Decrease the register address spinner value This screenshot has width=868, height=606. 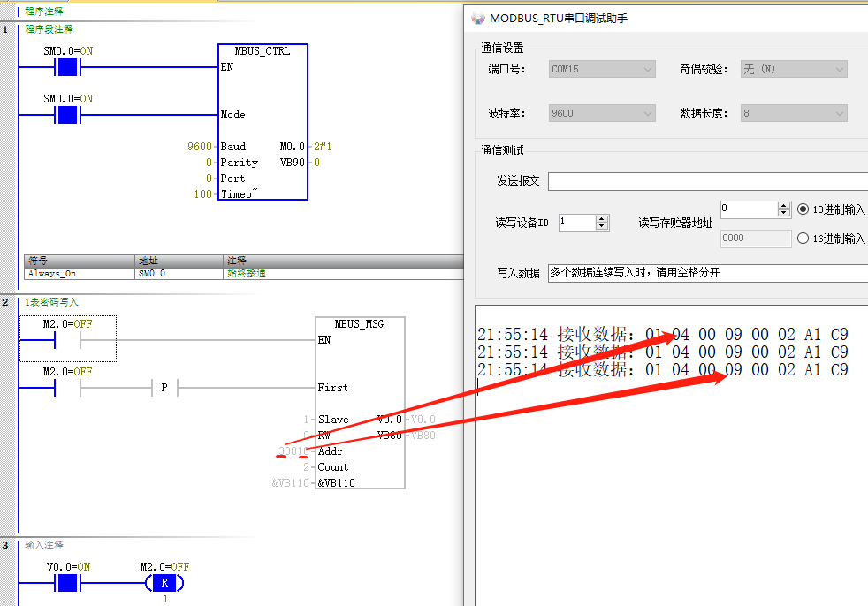click(x=783, y=213)
